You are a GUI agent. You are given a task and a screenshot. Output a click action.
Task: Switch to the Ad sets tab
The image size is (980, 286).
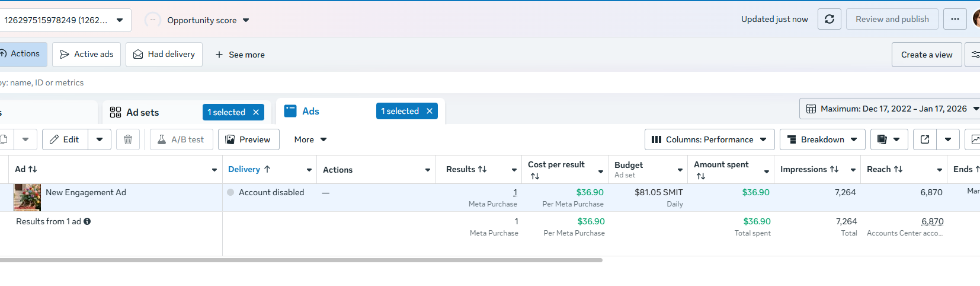[x=142, y=112]
